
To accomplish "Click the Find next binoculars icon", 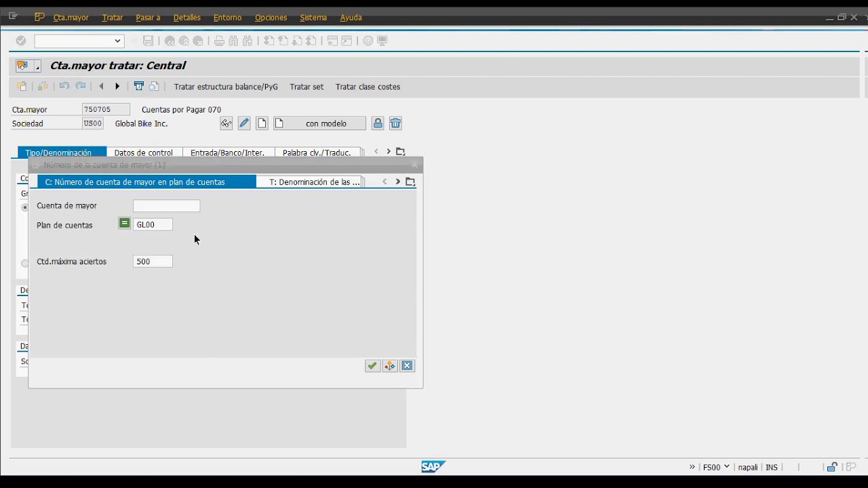I will click(x=248, y=41).
